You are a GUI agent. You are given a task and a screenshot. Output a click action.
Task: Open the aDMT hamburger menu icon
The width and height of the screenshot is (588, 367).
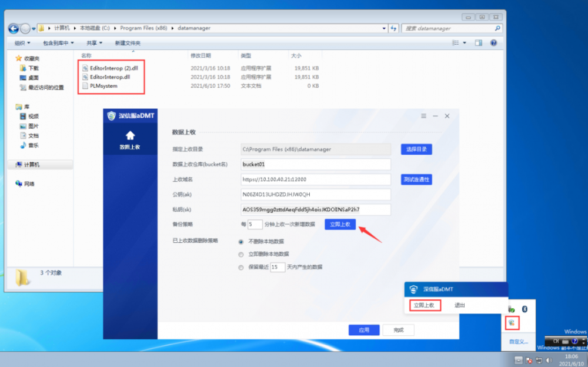pos(423,116)
